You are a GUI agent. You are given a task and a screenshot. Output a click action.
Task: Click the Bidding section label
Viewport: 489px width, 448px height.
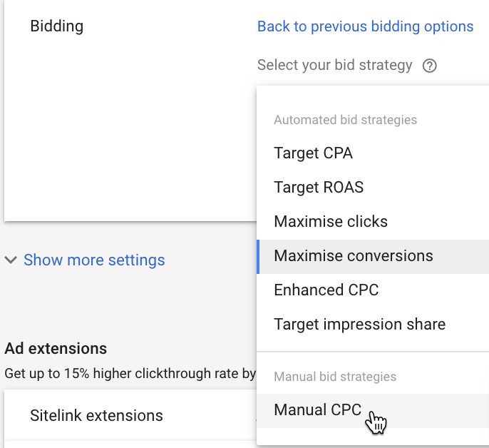[56, 26]
